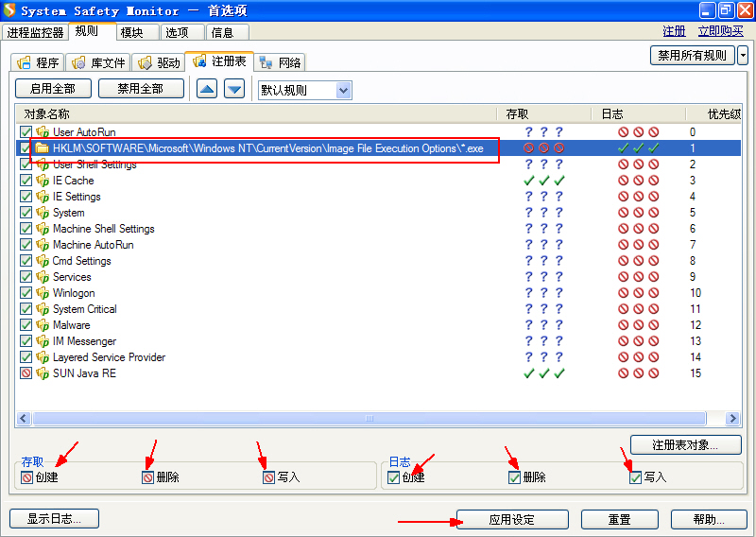Open the 选项 tab
756x537 pixels.
coord(182,32)
